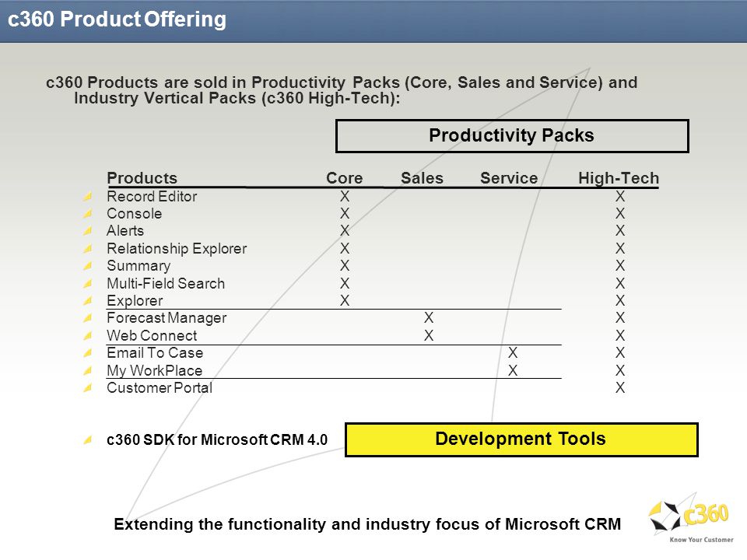Click the Service column header
The width and height of the screenshot is (747, 560).
(509, 177)
